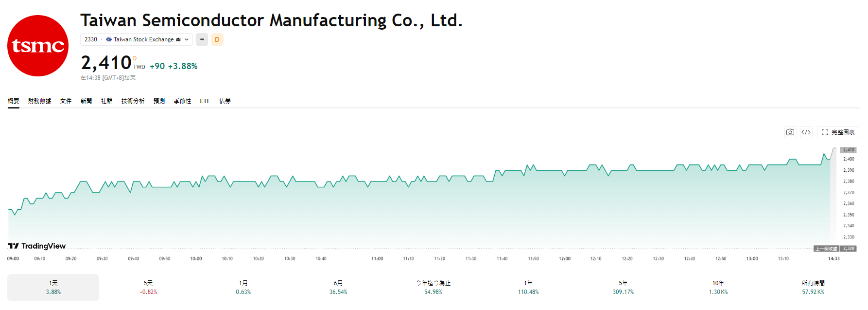Open the 財務數據 tab
868x310 pixels.
point(39,101)
